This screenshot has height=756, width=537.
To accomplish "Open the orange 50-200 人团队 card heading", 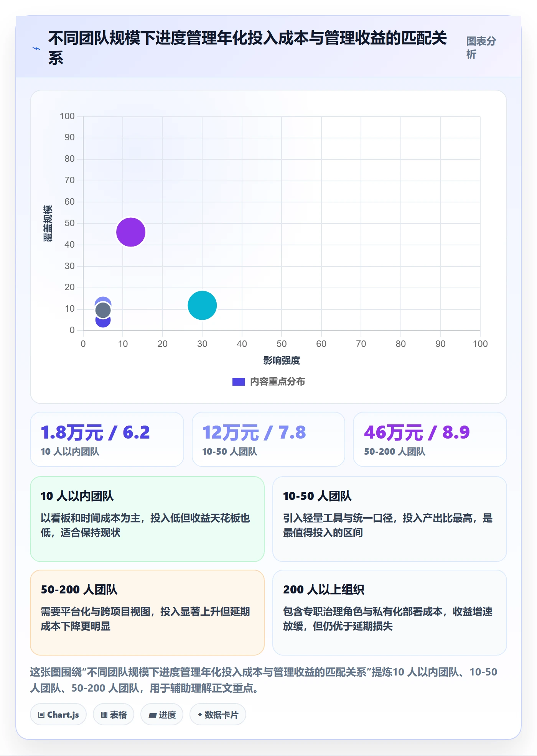I will point(79,590).
